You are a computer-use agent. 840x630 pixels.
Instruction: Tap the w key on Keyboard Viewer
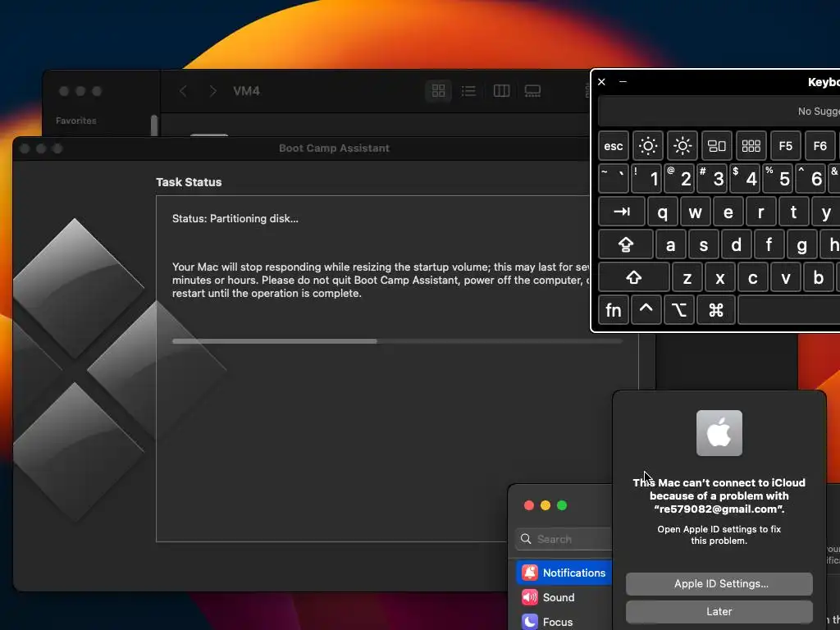696,212
